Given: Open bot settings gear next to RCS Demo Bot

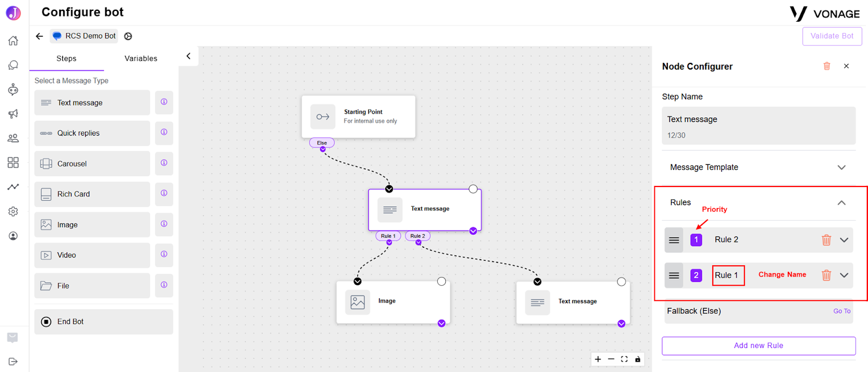Looking at the screenshot, I should coord(128,36).
